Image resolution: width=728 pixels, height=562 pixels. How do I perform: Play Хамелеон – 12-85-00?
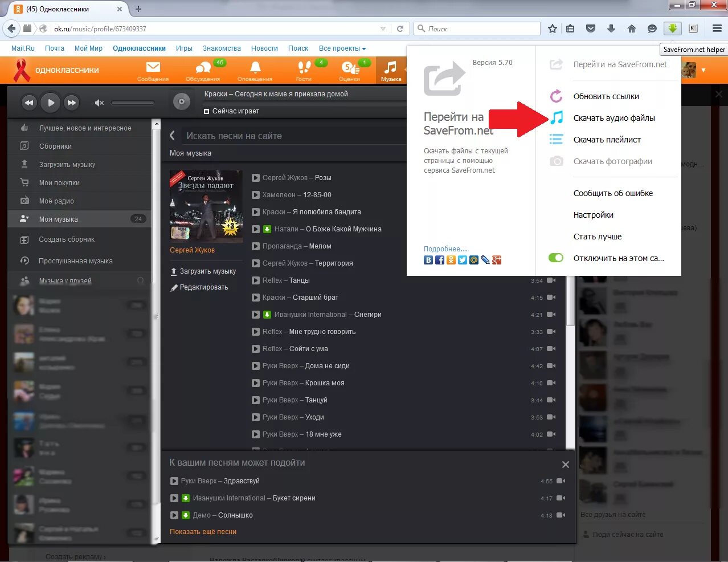point(256,195)
